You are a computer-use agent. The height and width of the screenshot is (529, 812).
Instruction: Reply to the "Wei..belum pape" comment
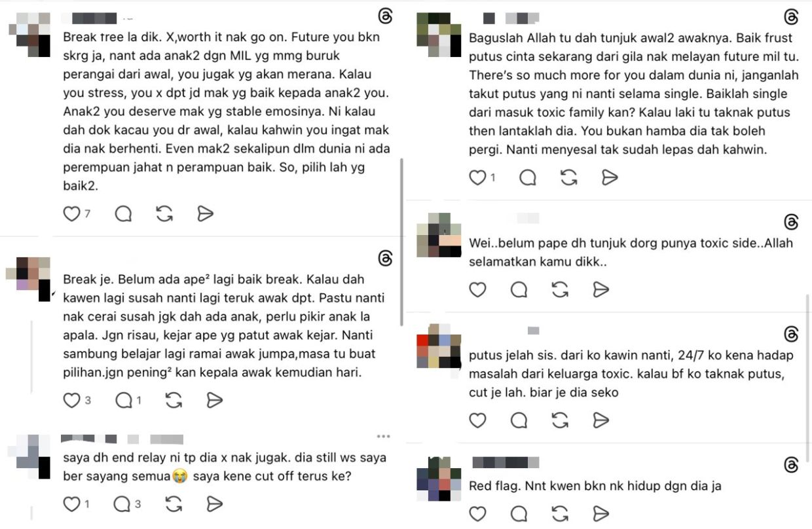point(519,289)
